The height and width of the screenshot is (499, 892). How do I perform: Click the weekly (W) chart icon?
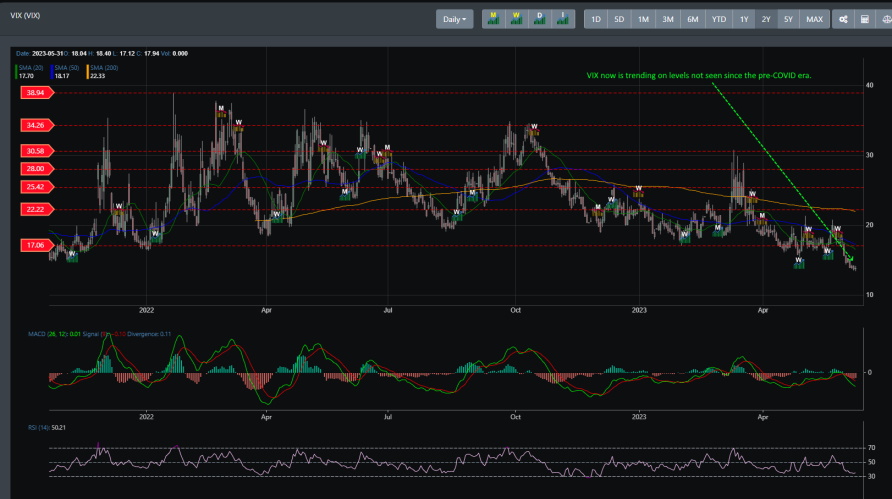coord(518,19)
